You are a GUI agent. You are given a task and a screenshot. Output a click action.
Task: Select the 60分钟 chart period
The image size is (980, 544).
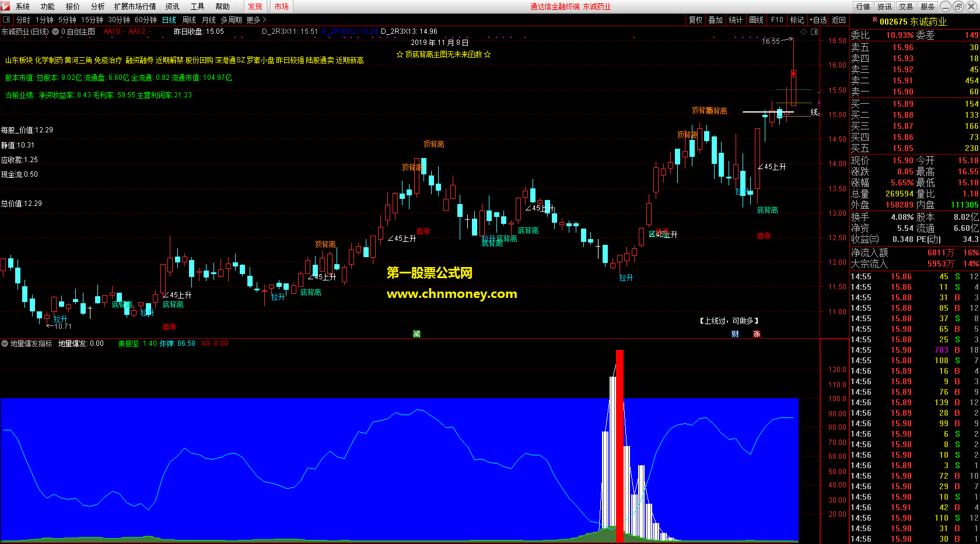146,20
